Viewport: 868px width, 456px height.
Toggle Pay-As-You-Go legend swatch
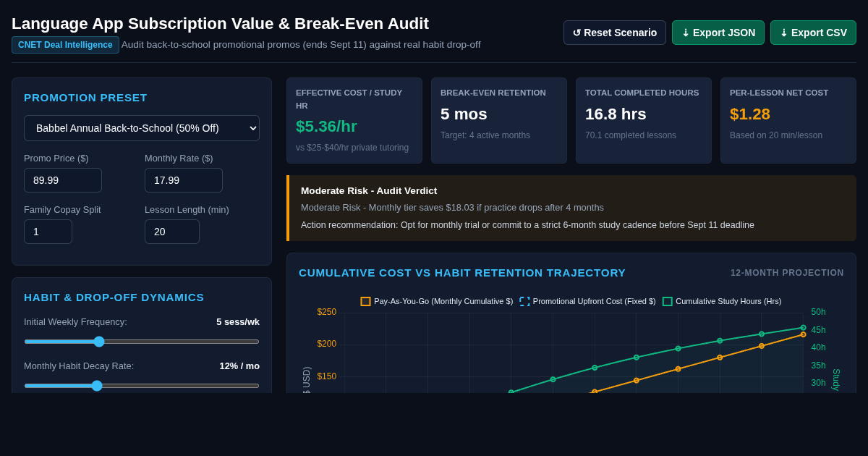[x=365, y=301]
